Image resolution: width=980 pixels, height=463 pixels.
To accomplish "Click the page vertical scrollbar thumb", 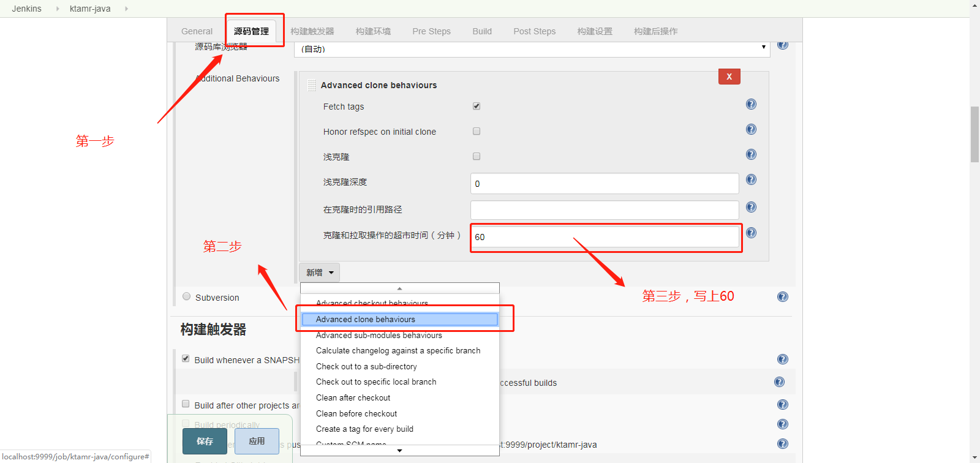I will coord(974,134).
